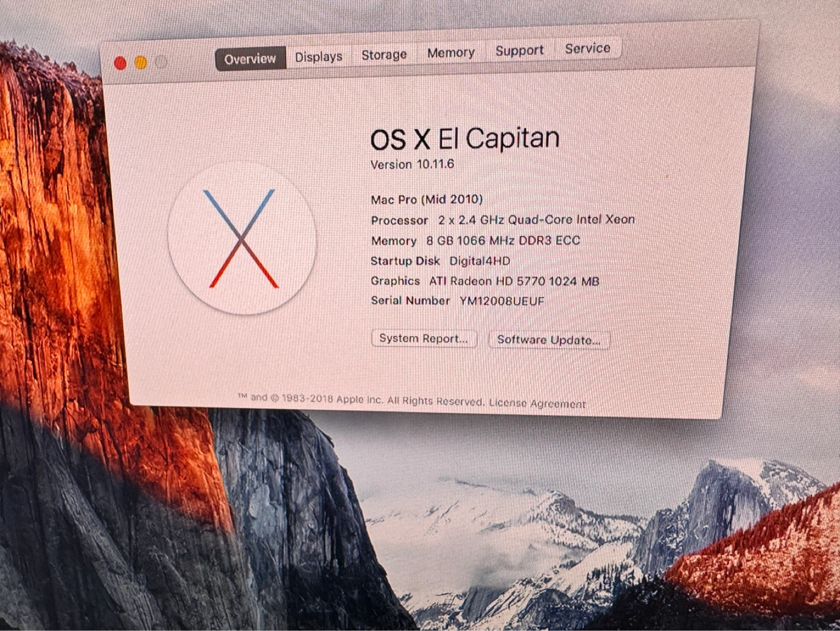The height and width of the screenshot is (631, 840).
Task: Open the License Agreement link
Action: [x=537, y=403]
